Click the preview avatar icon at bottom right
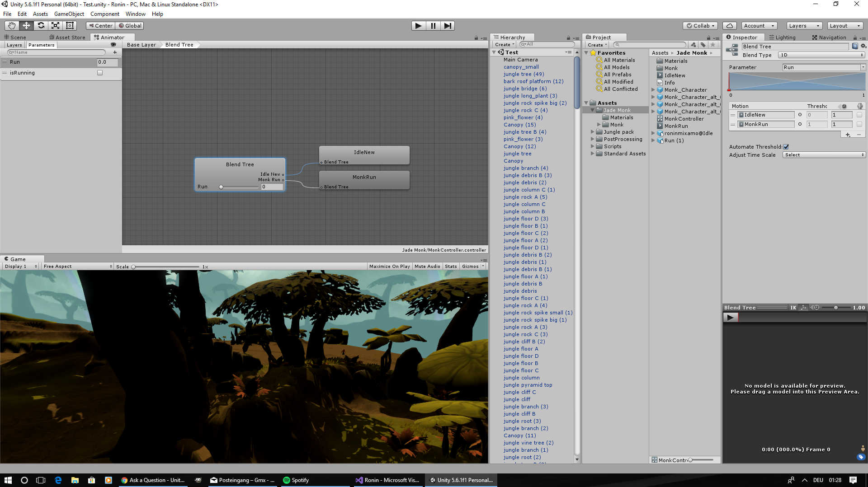868x487 pixels. [x=863, y=449]
